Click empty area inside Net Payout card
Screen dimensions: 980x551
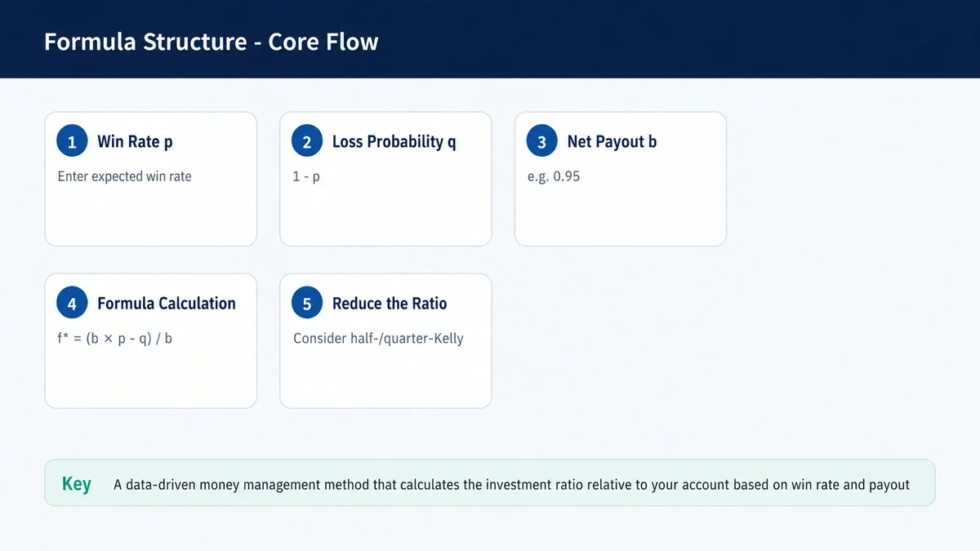[621, 216]
